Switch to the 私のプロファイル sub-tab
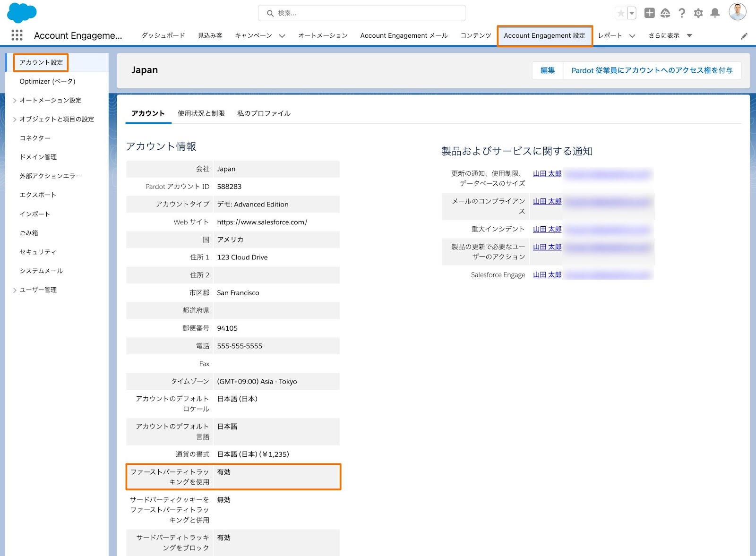 264,113
